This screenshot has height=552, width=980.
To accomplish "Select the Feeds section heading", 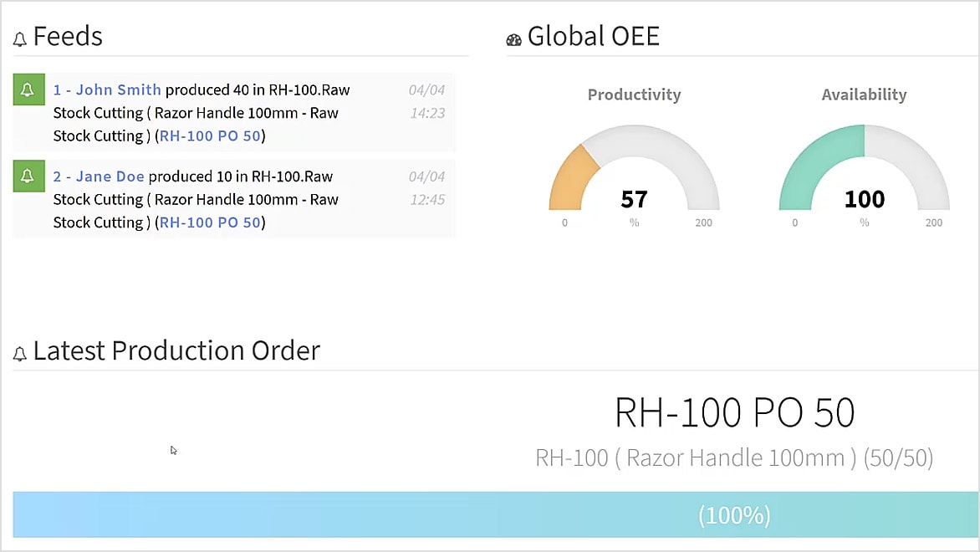I will (x=67, y=37).
